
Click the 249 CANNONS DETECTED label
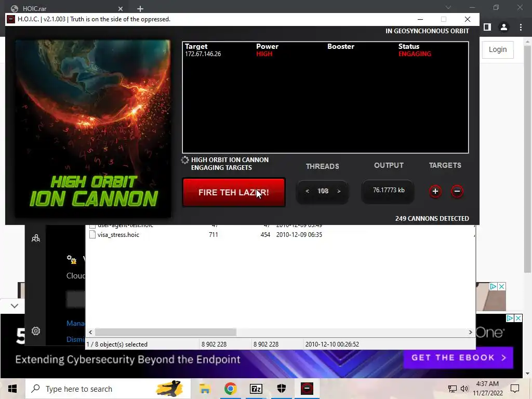[x=432, y=219]
